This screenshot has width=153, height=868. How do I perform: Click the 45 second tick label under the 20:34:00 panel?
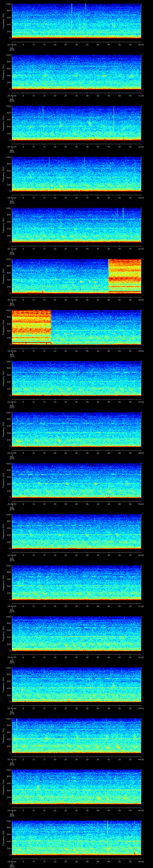pos(109,300)
